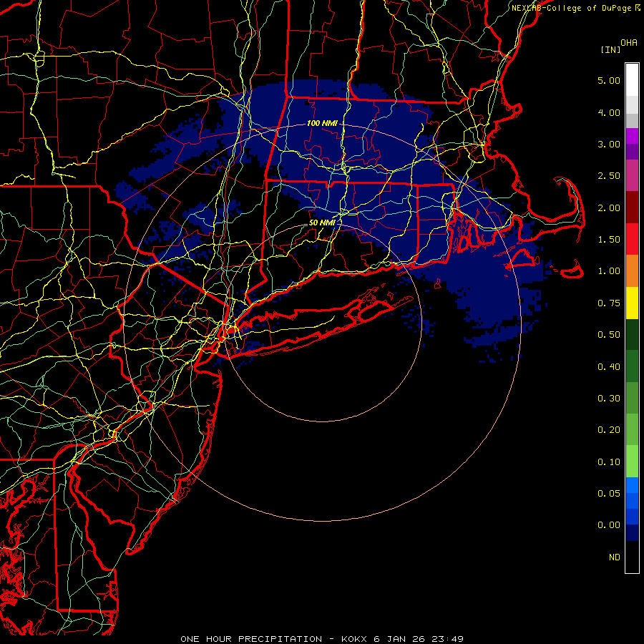Click the "0.00" legend value
Image resolution: width=644 pixels, height=644 pixels.
[609, 525]
